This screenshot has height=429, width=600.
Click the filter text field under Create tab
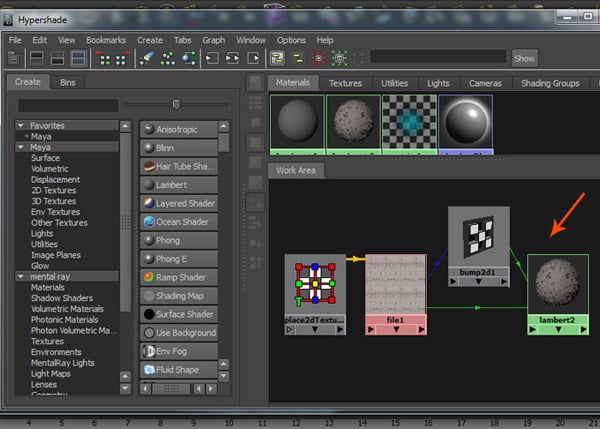pos(68,104)
